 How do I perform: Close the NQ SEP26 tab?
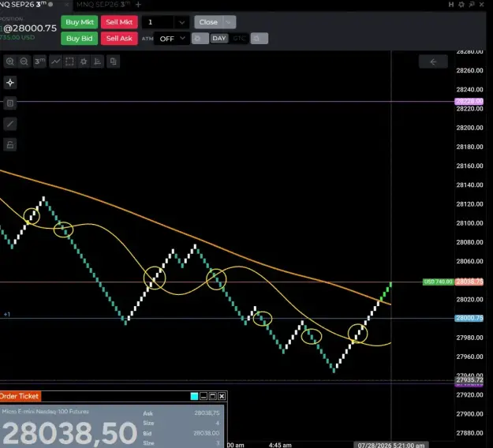tap(67, 5)
